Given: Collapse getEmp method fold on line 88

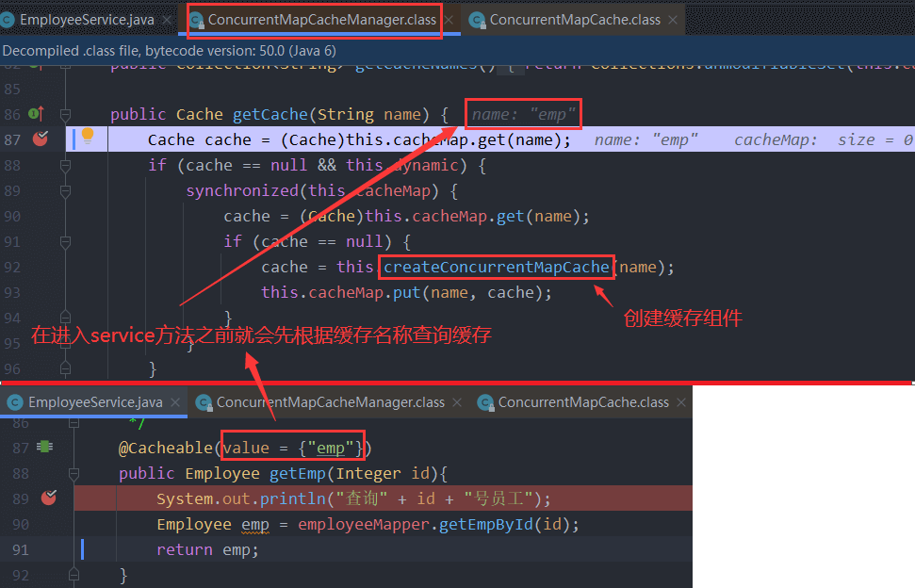Looking at the screenshot, I should [74, 474].
